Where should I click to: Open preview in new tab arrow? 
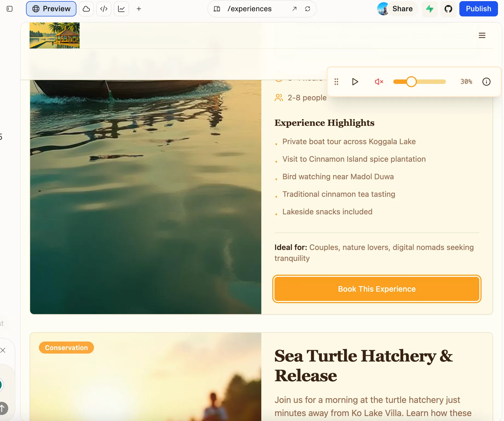[x=294, y=9]
